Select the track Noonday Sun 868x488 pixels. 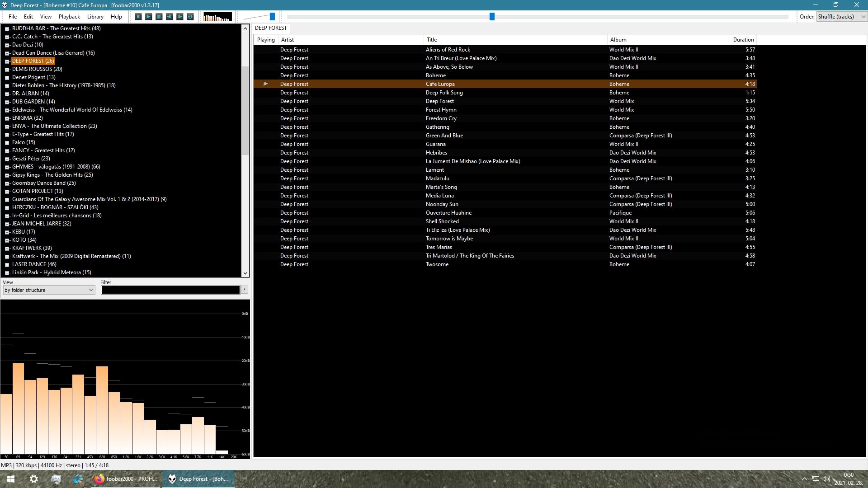[505, 204]
